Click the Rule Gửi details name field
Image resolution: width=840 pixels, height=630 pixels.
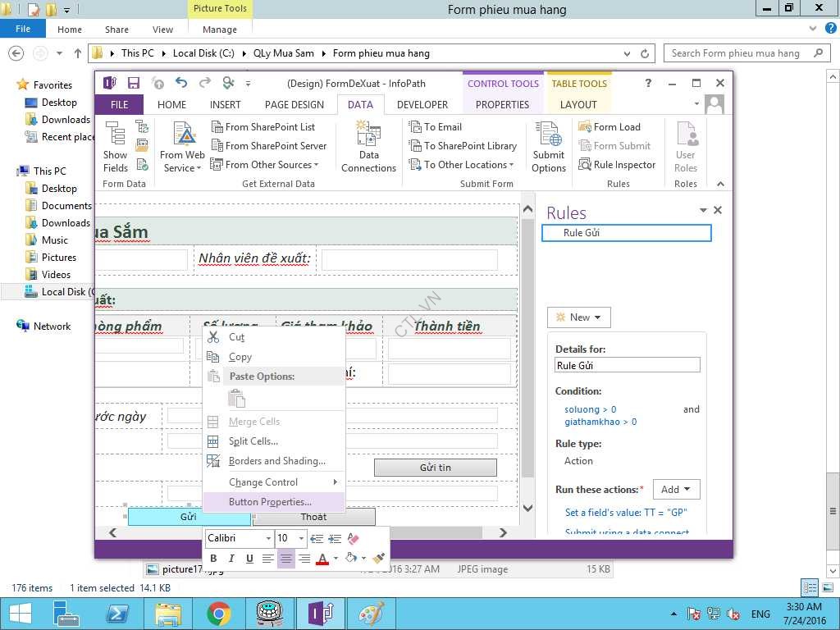(627, 366)
